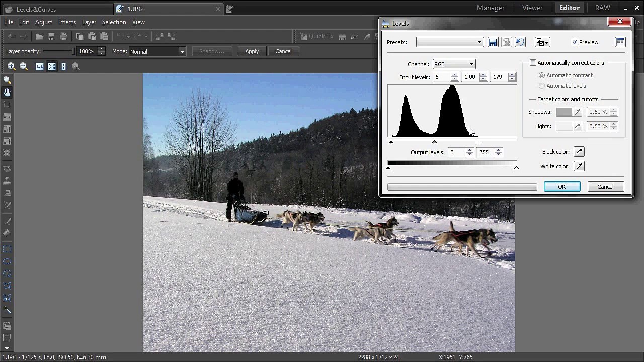Click the black input level spinner

455,77
